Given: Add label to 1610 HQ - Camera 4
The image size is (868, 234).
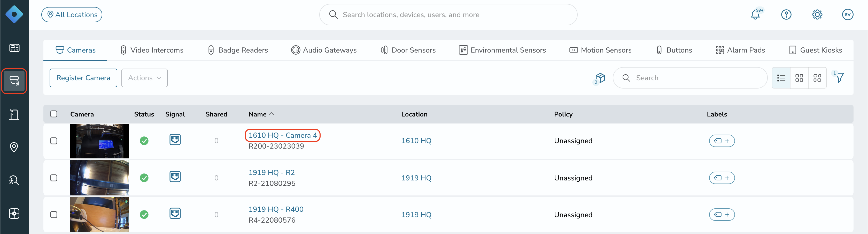Looking at the screenshot, I should 722,141.
